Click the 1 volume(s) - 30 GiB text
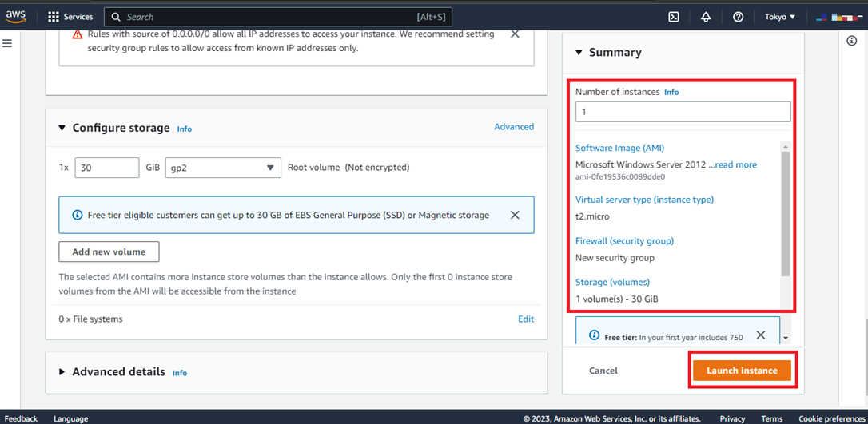This screenshot has height=424, width=868. (x=617, y=299)
